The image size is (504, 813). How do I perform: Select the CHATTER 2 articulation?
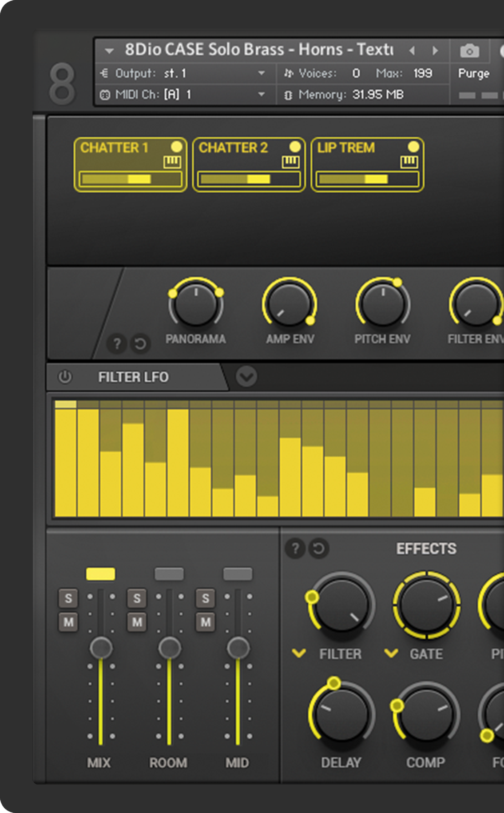point(233,148)
